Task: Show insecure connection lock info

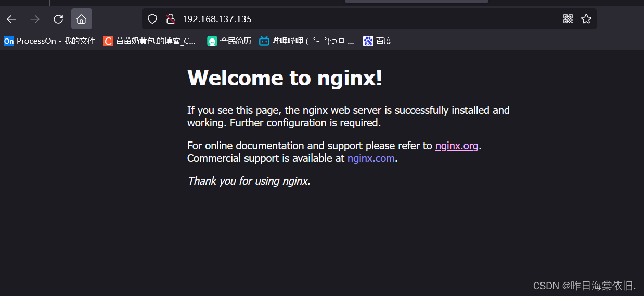Action: [170, 19]
